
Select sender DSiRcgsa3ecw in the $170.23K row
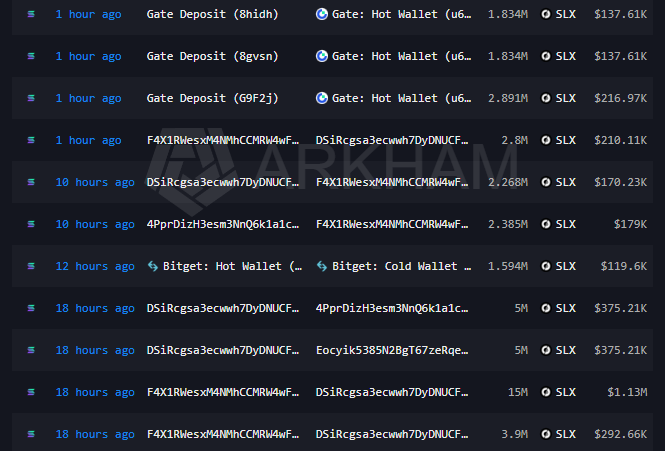pyautogui.click(x=223, y=182)
